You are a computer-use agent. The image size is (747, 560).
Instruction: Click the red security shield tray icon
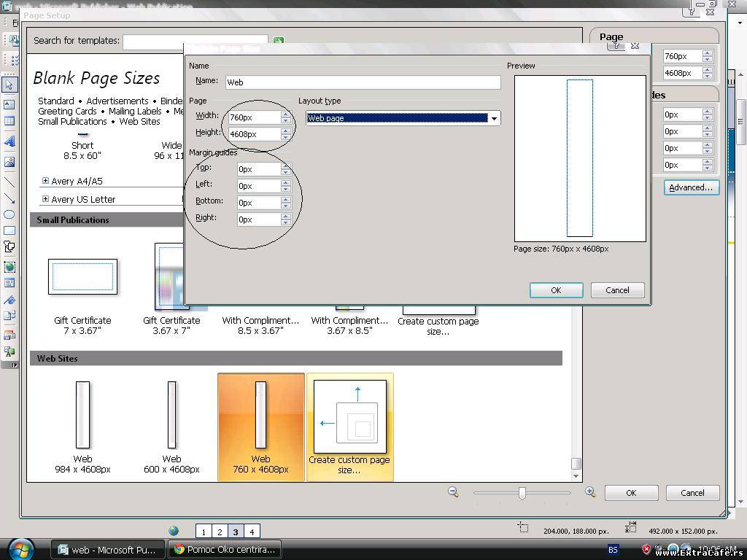(646, 549)
